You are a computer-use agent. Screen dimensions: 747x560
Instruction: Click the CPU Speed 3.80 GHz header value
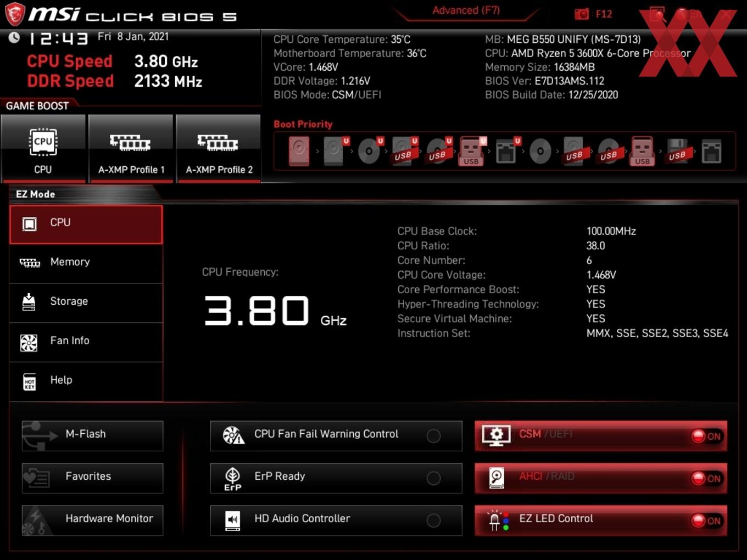166,61
